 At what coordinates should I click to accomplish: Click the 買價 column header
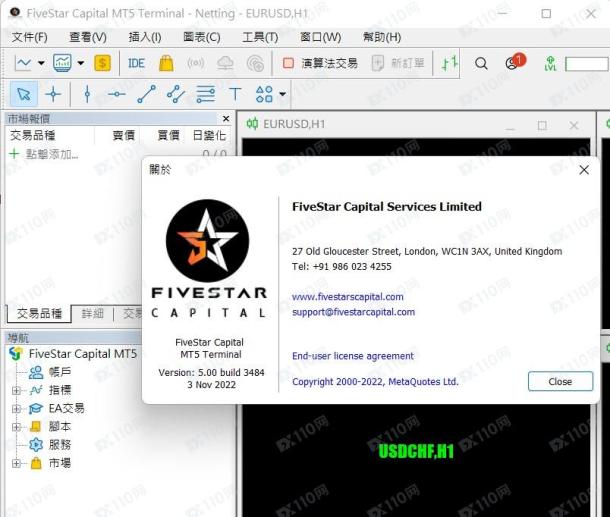click(x=168, y=135)
